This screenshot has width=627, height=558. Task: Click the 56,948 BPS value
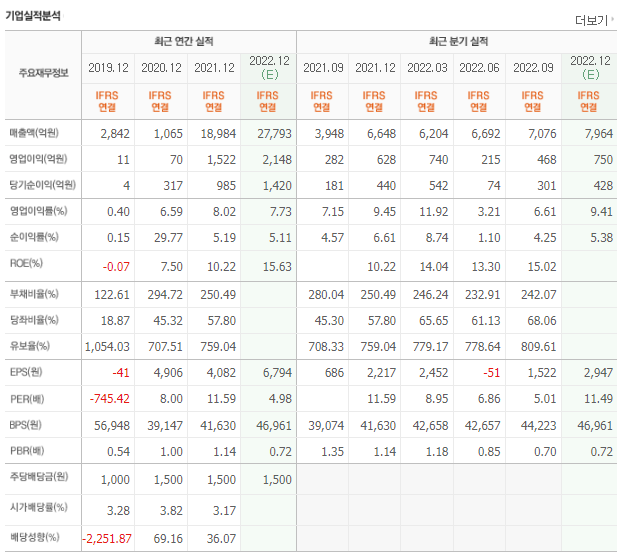[x=112, y=426]
